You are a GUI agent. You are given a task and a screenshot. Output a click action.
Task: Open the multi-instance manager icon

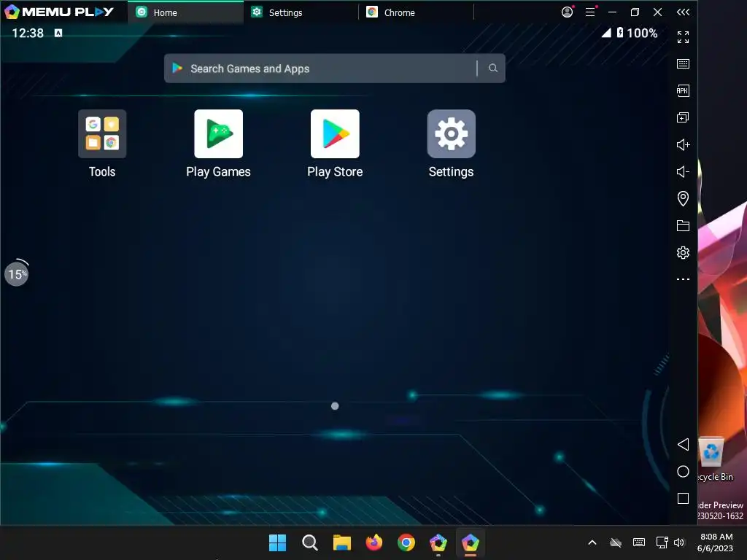pyautogui.click(x=683, y=117)
